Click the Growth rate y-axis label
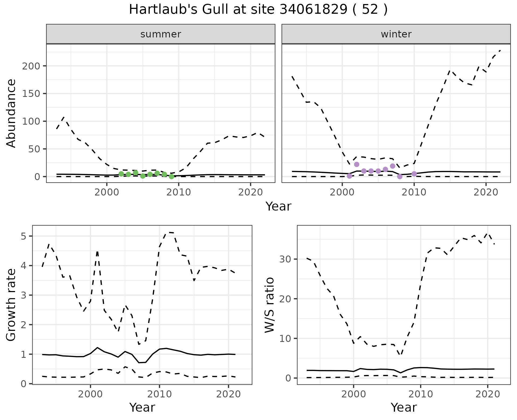 [11, 305]
